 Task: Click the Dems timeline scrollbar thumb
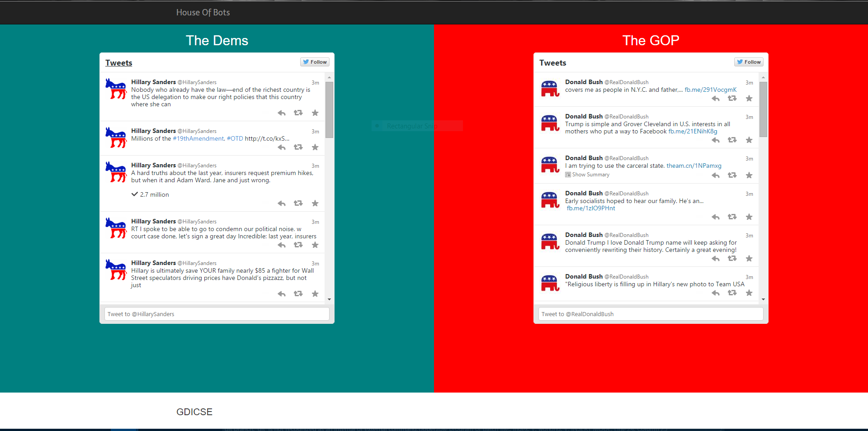pyautogui.click(x=330, y=109)
